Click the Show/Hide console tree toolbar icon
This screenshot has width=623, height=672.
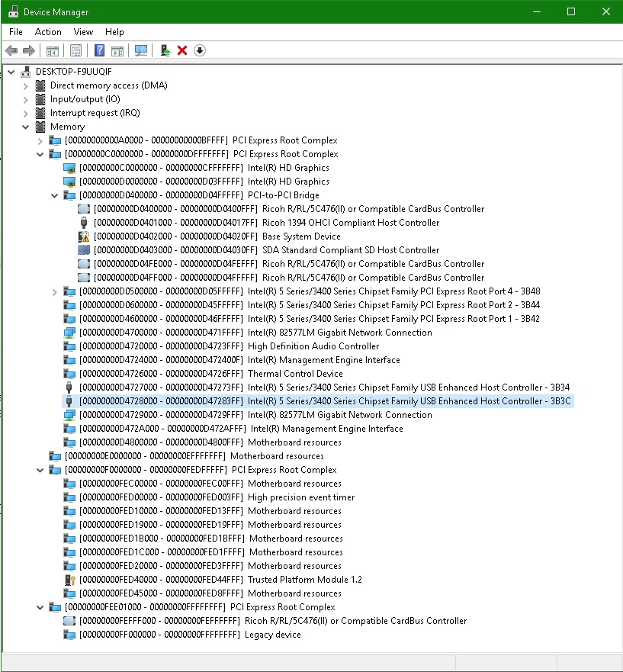(x=53, y=50)
